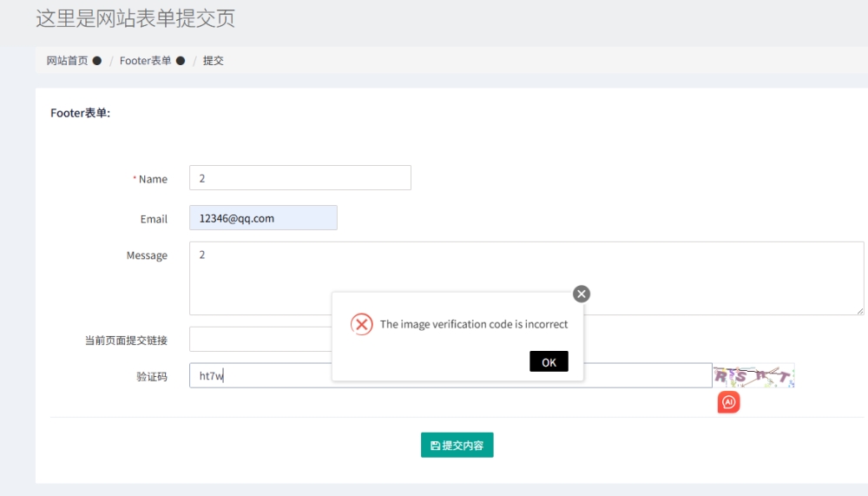The height and width of the screenshot is (496, 868).
Task: Click the 这里是网站表单提交页 page title
Action: [135, 18]
